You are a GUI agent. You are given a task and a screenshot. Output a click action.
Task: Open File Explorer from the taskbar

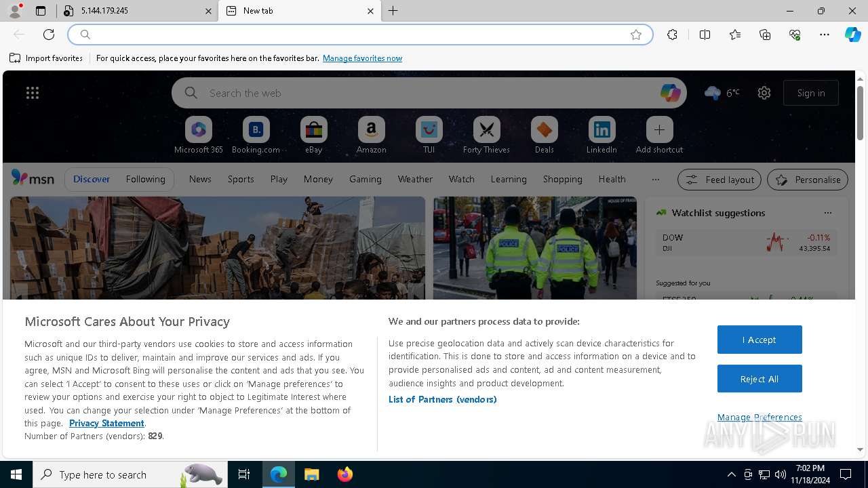311,474
